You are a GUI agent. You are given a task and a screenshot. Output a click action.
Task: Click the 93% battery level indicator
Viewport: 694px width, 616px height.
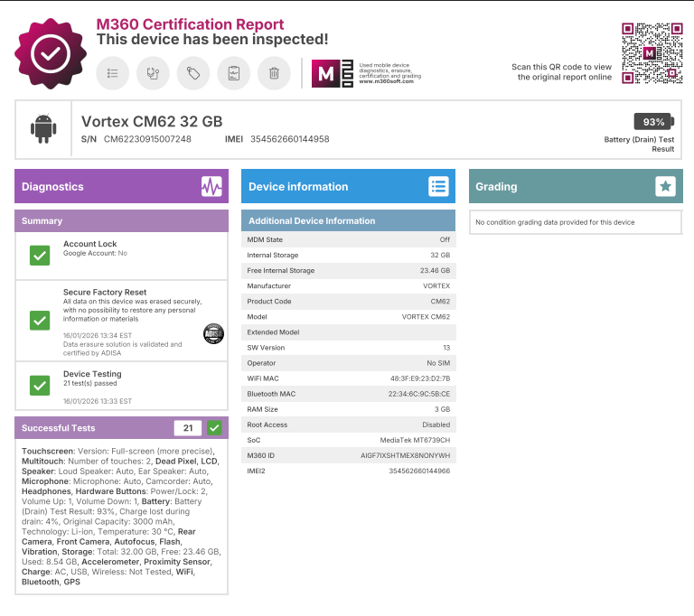tap(652, 122)
